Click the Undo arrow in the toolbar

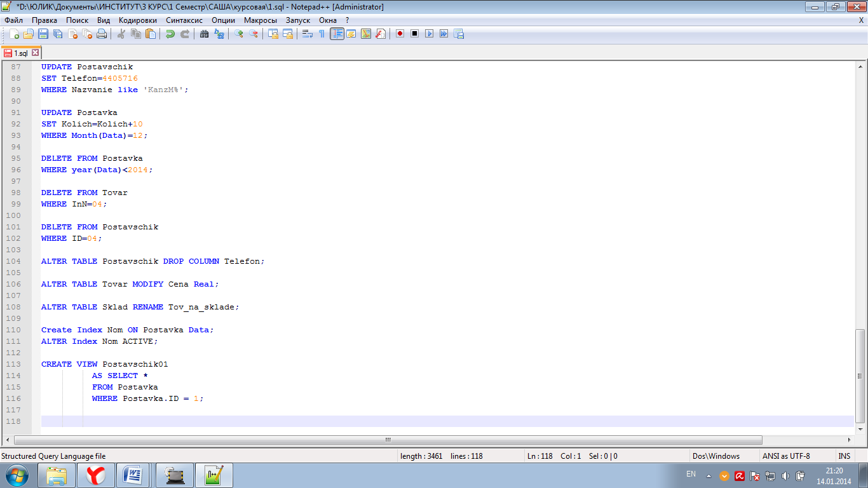[170, 34]
